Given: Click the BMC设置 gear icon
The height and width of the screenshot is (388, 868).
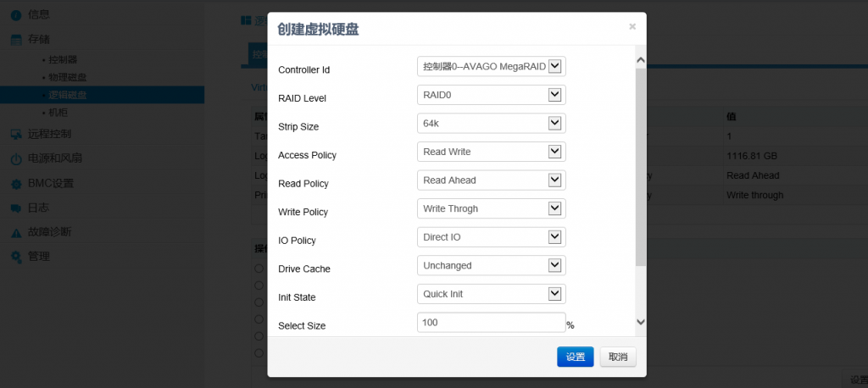Looking at the screenshot, I should tap(15, 183).
